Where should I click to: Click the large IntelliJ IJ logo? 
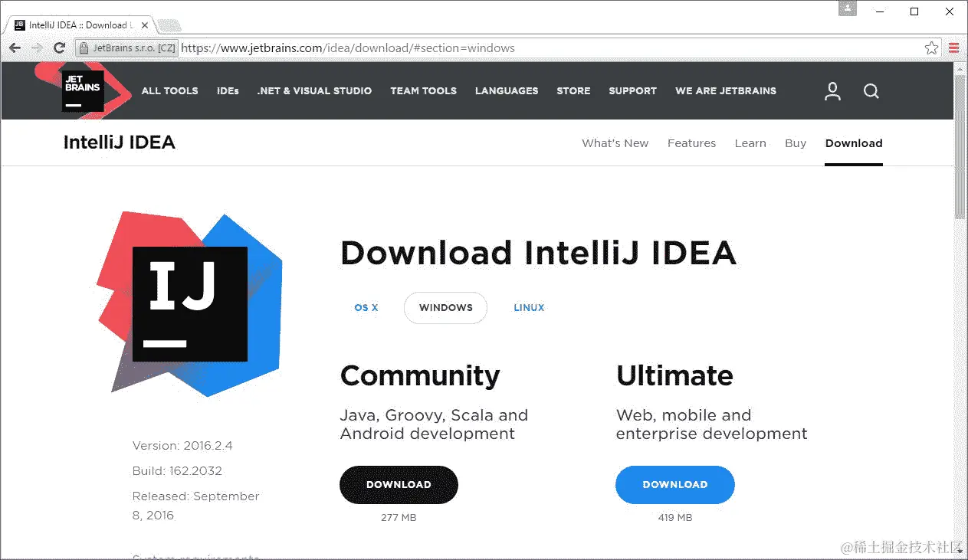point(190,304)
